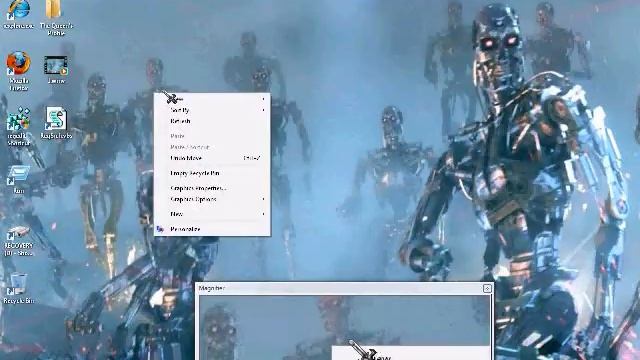This screenshot has height=360, width=640.
Task: Choose Empty Recycle Bin in the menu
Action: pyautogui.click(x=212, y=173)
